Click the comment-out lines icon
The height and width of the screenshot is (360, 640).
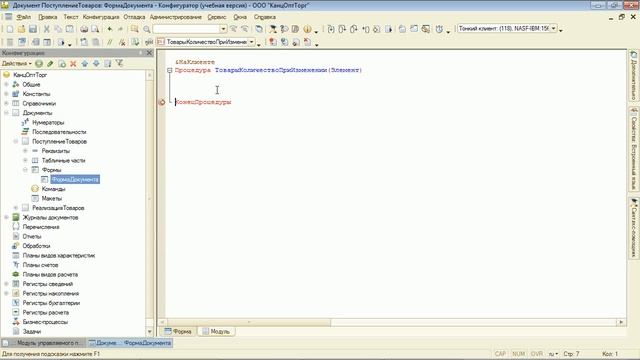109,42
